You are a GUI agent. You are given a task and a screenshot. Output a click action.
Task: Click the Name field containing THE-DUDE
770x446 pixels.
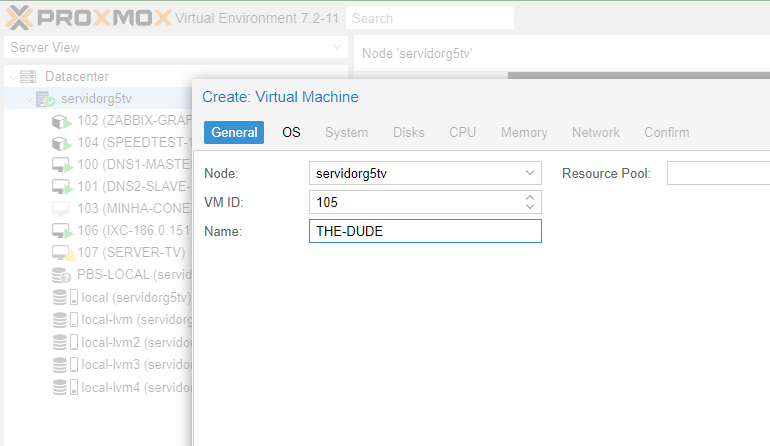click(x=425, y=231)
